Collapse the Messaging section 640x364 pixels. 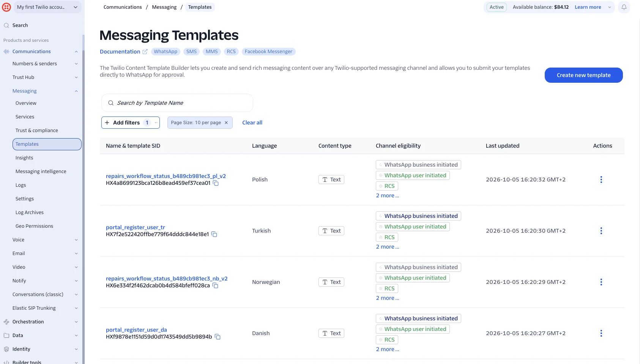(x=76, y=91)
